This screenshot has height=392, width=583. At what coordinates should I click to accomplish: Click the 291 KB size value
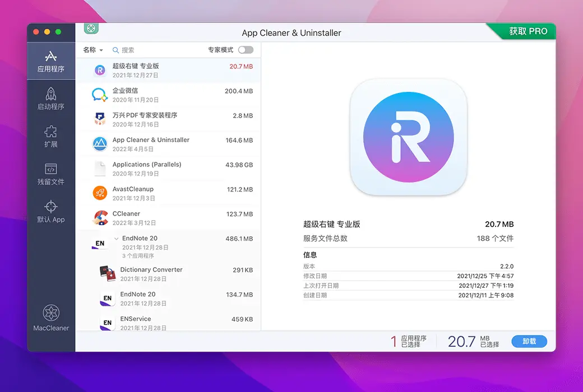click(x=243, y=270)
